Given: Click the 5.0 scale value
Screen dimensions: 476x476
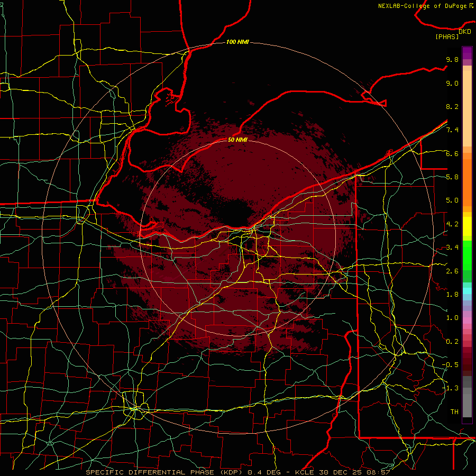Looking at the screenshot, I should point(452,200).
